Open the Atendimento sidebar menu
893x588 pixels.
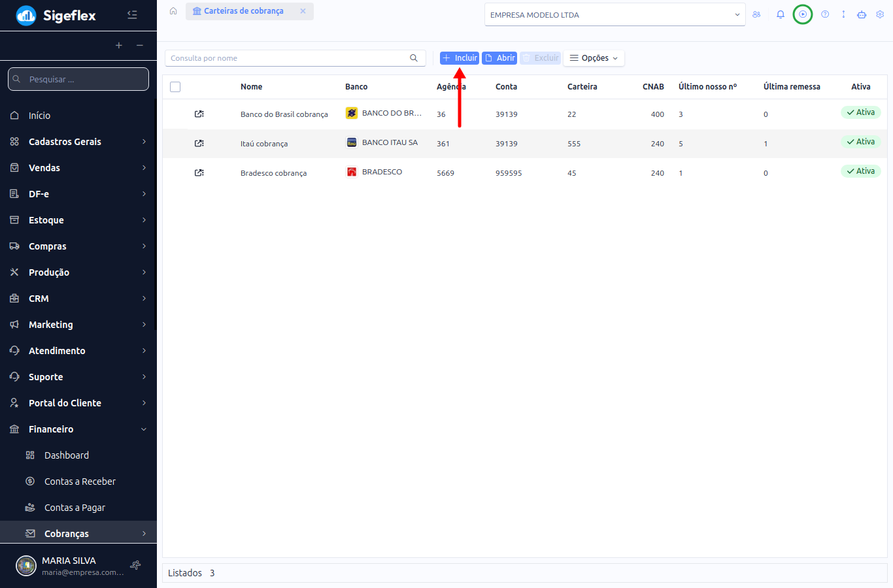pyautogui.click(x=78, y=351)
